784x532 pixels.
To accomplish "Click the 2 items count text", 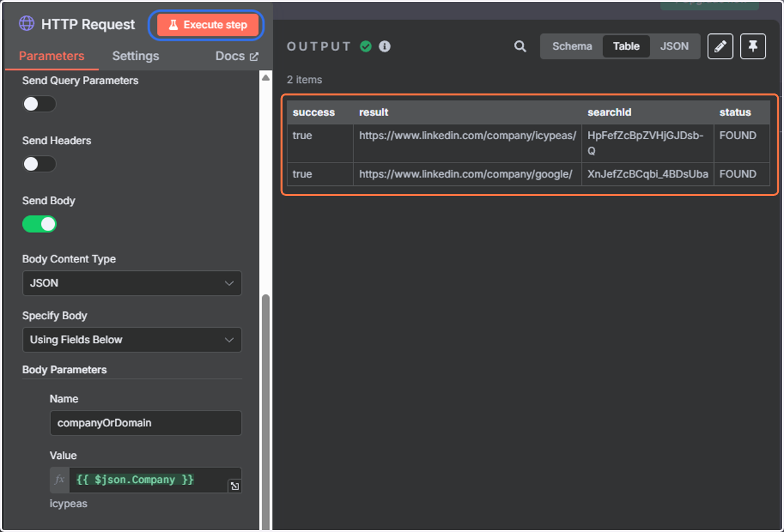I will coord(304,80).
